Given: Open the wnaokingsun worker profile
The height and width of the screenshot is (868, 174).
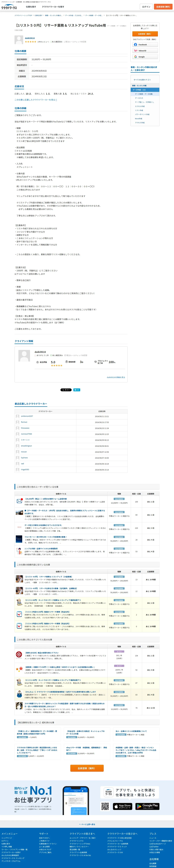Looking at the screenshot, I should pyautogui.click(x=26, y=446).
